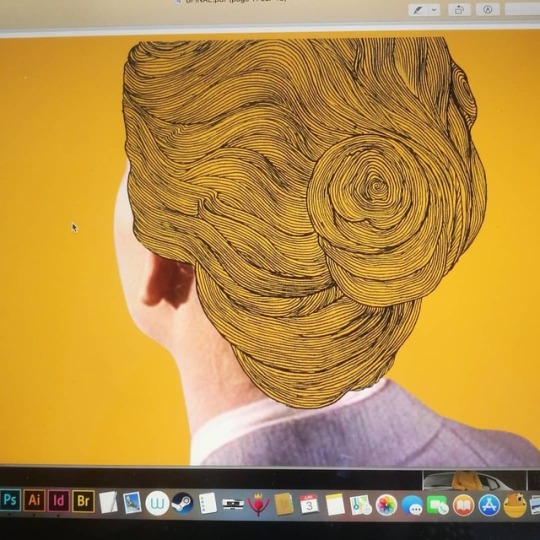The width and height of the screenshot is (540, 540).
Task: Toggle the Markup toolbar button
Action: click(487, 10)
